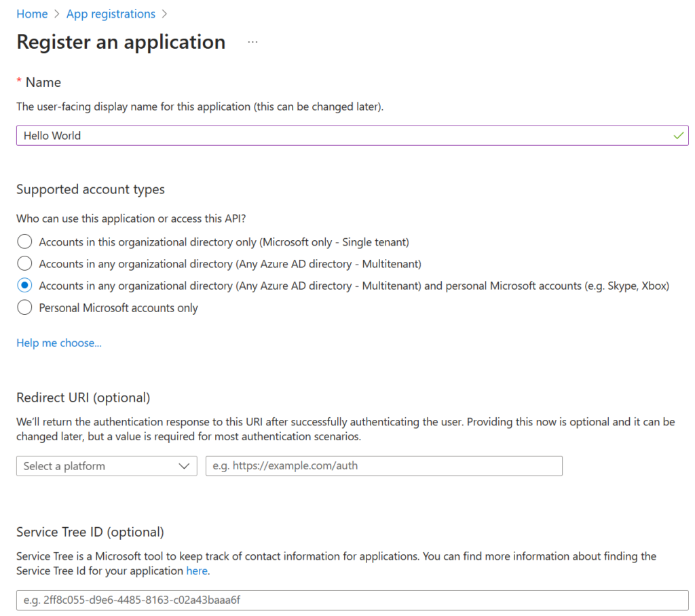Viewport: 695px width, 616px height.
Task: Select Personal Microsoft accounts only
Action: point(24,307)
